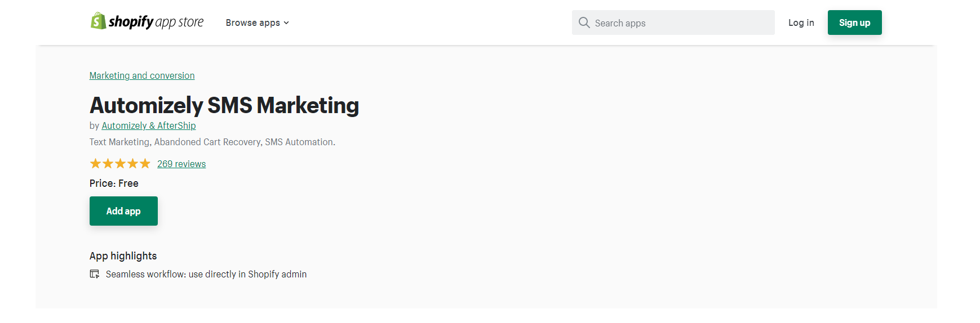Click the Shopify shopping bag logo icon
Screen dimensions: 980x323
(98, 21)
